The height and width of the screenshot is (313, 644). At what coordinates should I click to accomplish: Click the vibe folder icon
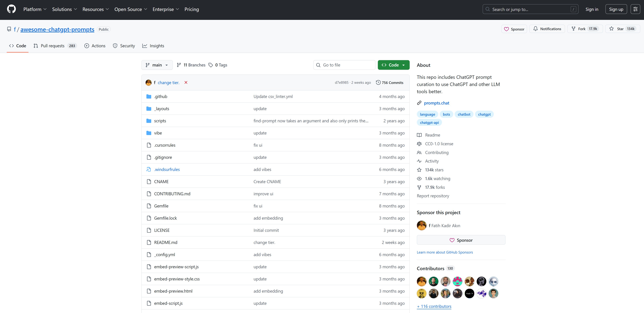[x=149, y=133]
